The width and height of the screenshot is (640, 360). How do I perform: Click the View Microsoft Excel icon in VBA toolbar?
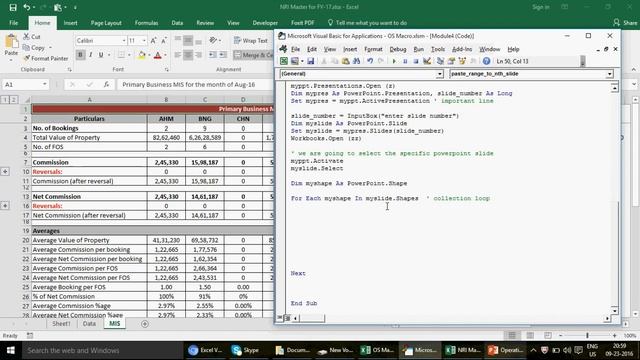coord(284,61)
